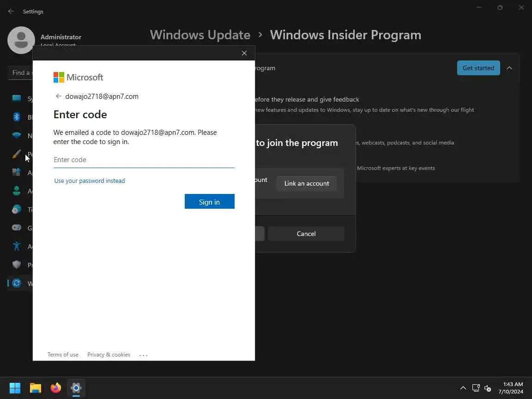Open Privacy & security shield icon
Screen dimensions: 532x399
(16, 265)
